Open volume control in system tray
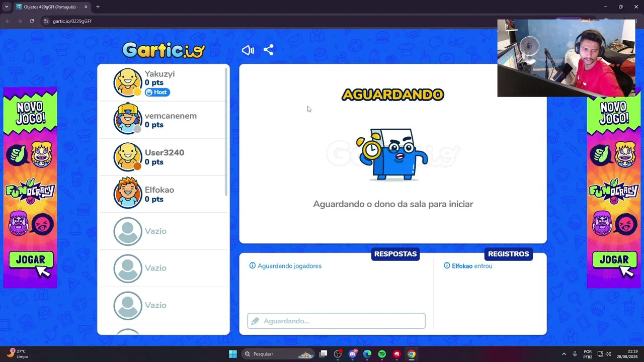 (608, 354)
